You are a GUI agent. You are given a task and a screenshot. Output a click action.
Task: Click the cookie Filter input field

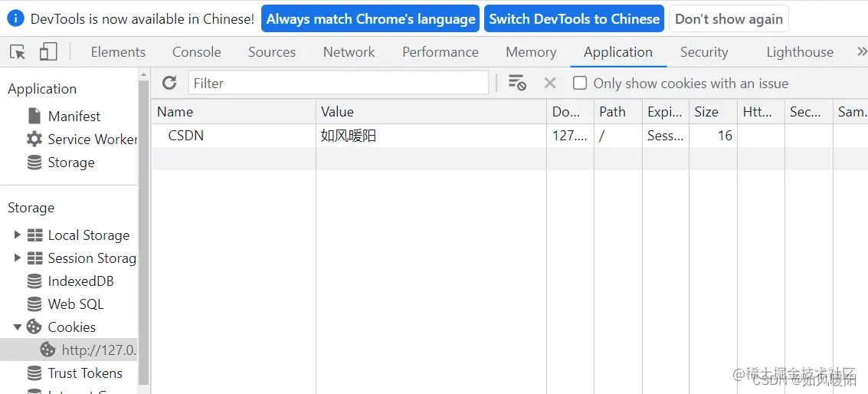(x=338, y=83)
